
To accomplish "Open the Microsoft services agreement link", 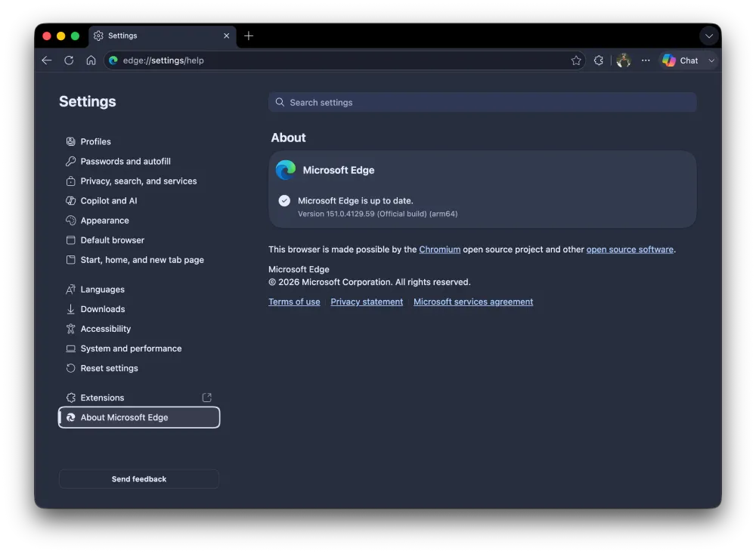I will pyautogui.click(x=473, y=302).
